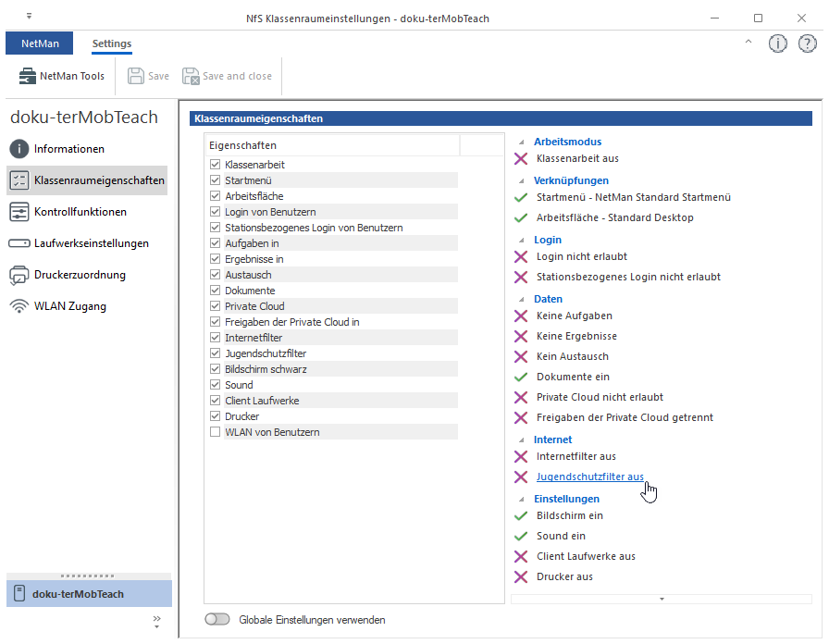Click the Eigenschaften column header

point(332,145)
